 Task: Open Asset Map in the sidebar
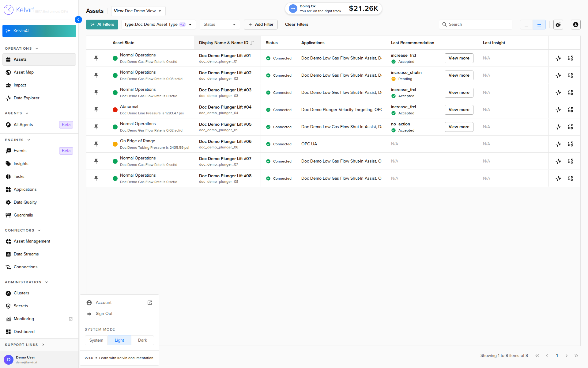pyautogui.click(x=39, y=72)
